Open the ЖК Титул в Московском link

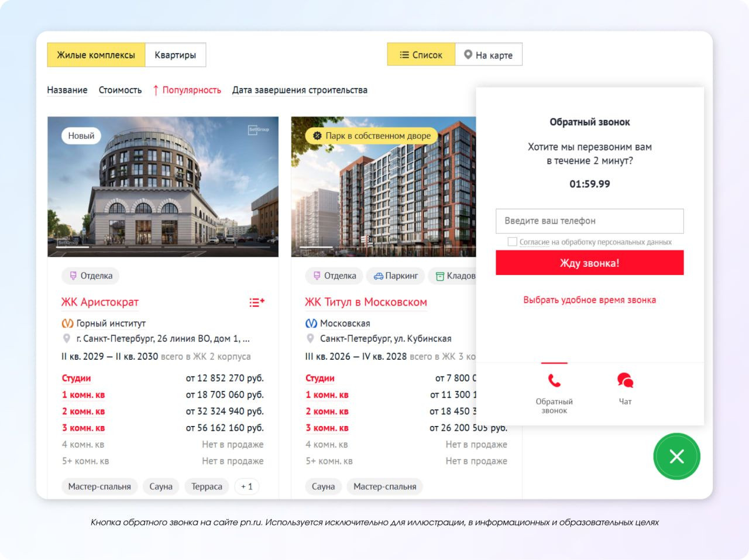point(366,302)
